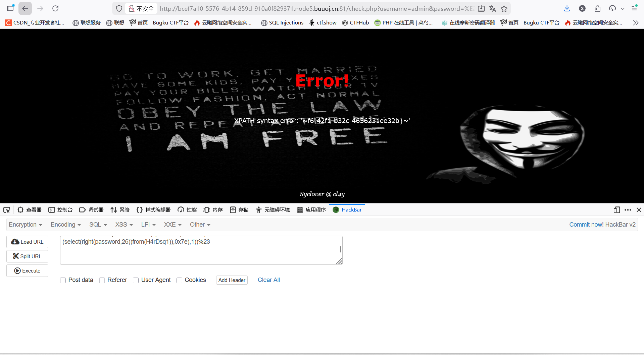
Task: Click the Clear All link
Action: [x=269, y=280]
